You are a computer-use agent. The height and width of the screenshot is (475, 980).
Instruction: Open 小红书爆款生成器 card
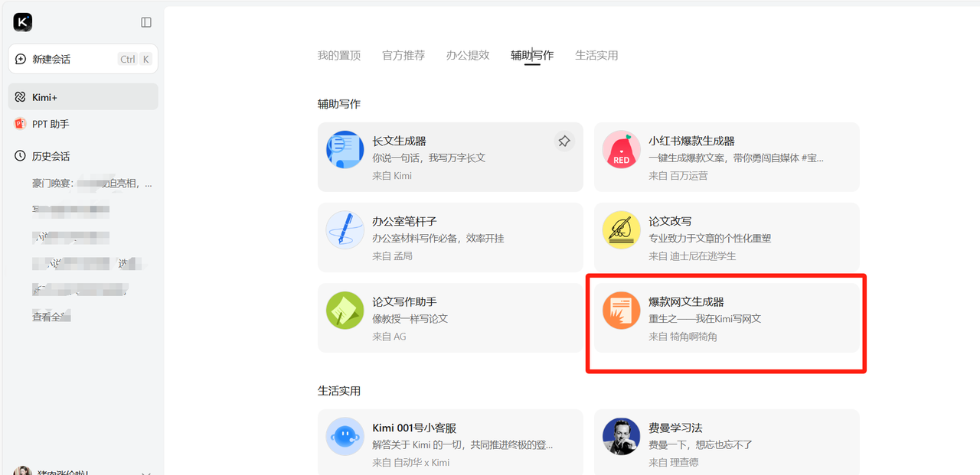coord(727,157)
